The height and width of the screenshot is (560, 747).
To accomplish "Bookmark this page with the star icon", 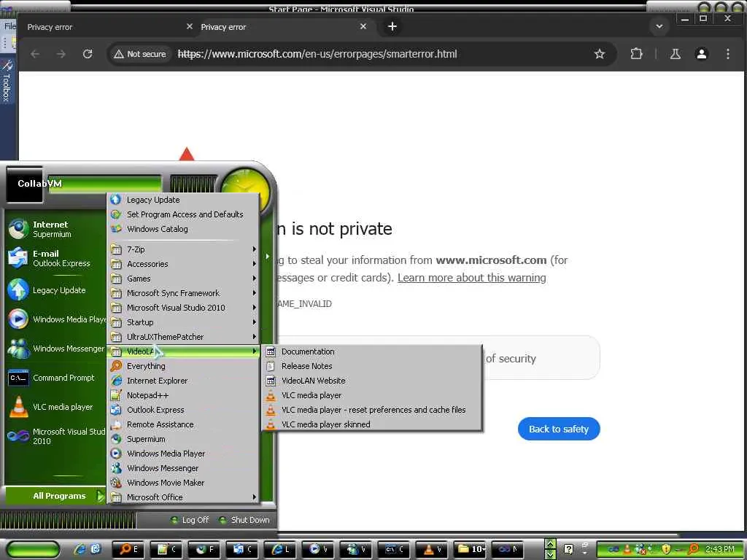I will 600,54.
